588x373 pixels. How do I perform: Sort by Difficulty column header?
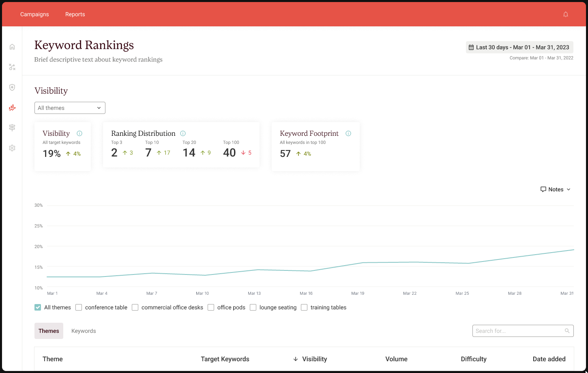pos(474,359)
